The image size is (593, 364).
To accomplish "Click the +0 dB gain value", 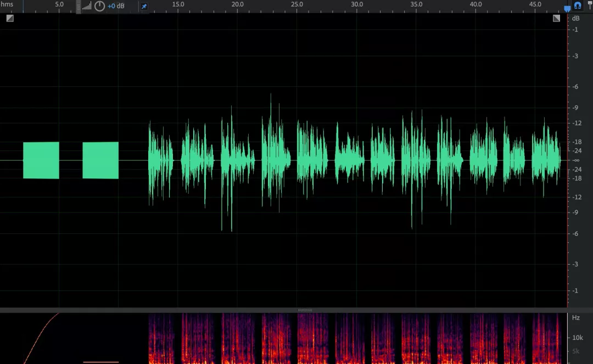I will click(116, 6).
